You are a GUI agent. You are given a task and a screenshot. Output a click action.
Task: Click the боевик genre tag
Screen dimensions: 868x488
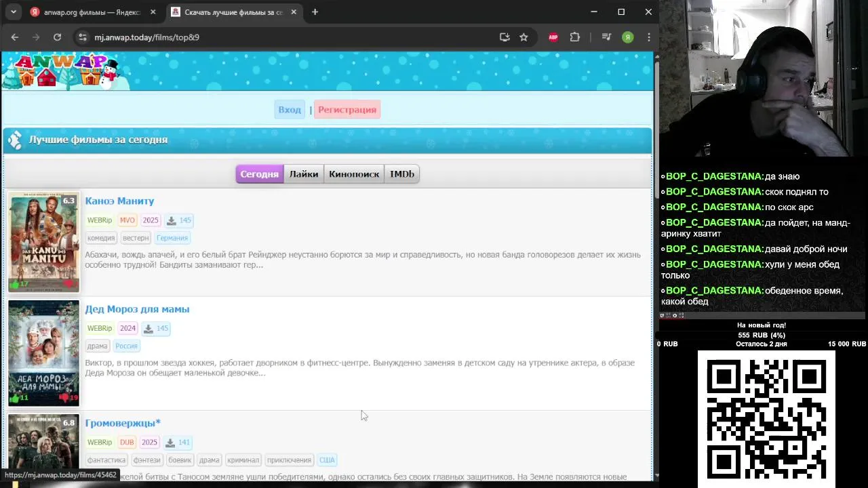[180, 460]
